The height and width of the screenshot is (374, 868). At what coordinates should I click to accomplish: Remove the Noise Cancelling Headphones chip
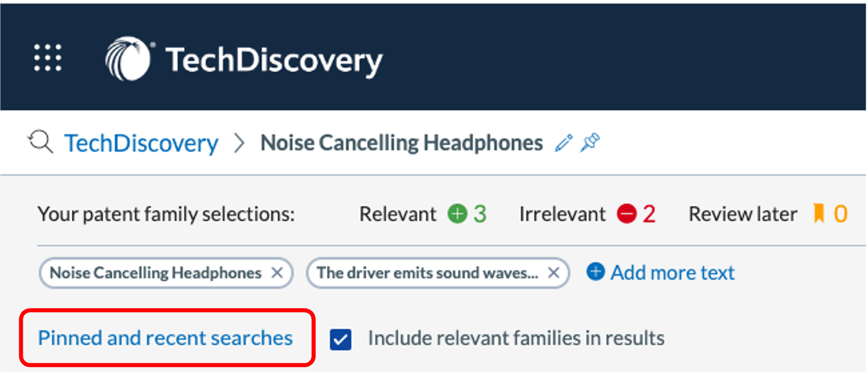click(277, 272)
